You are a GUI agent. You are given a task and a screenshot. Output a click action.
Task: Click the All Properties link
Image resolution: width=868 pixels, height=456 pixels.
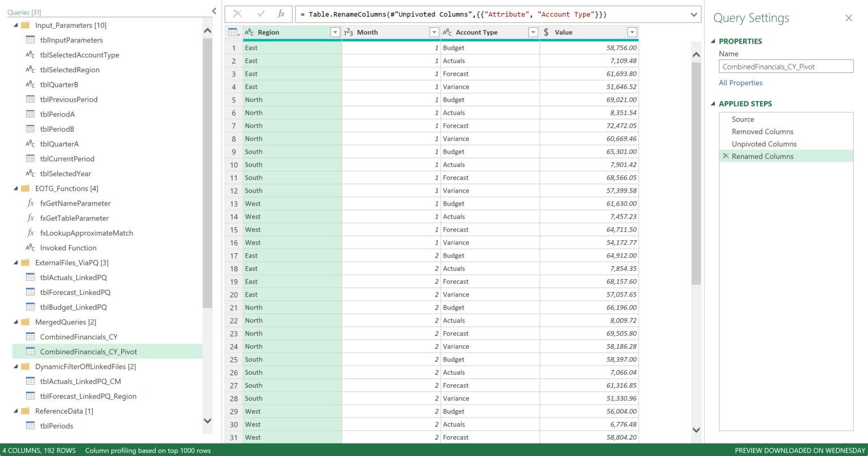[740, 82]
